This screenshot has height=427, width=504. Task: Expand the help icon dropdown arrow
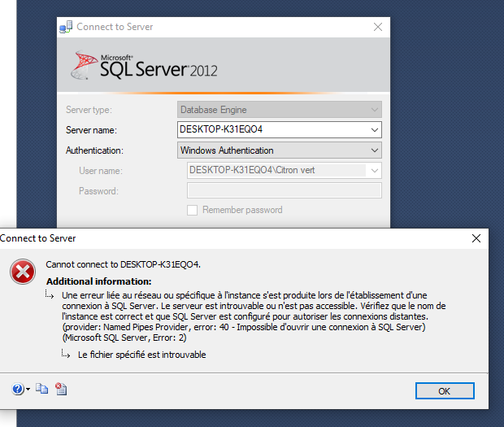(x=28, y=390)
